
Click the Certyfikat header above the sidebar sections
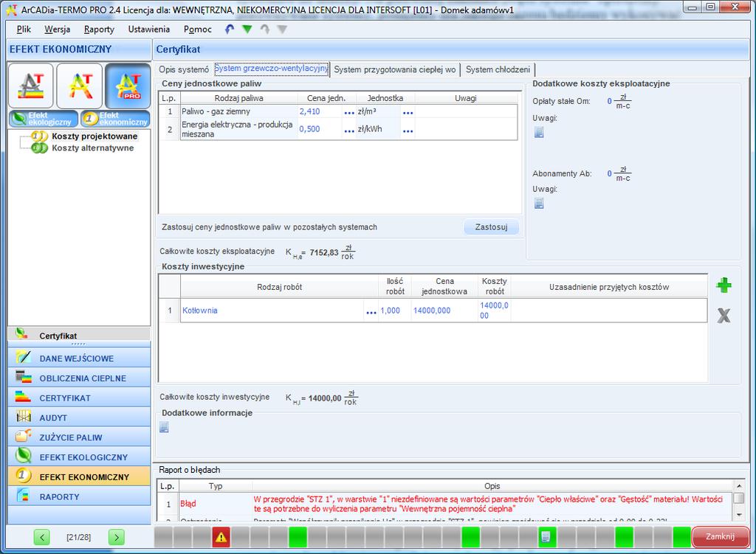tap(79, 336)
